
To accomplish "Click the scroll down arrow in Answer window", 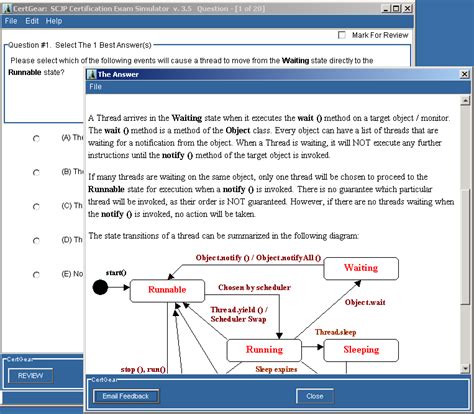I will click(465, 368).
